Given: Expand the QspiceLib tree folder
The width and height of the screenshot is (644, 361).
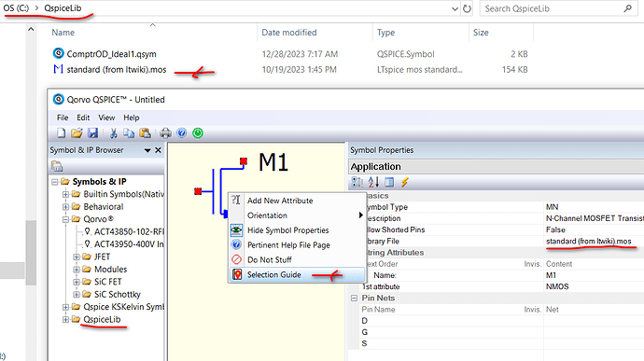Looking at the screenshot, I should point(65,320).
